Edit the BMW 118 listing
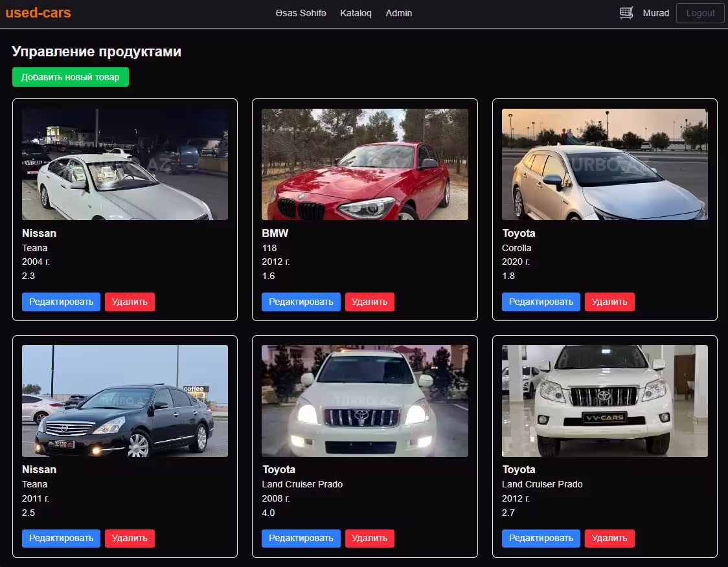This screenshot has width=728, height=567. pyautogui.click(x=301, y=302)
